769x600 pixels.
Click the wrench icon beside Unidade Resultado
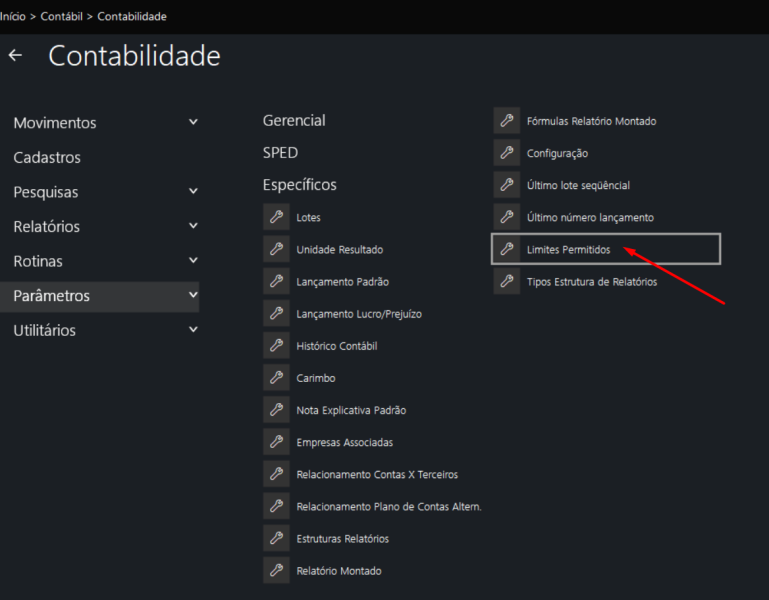click(x=276, y=249)
